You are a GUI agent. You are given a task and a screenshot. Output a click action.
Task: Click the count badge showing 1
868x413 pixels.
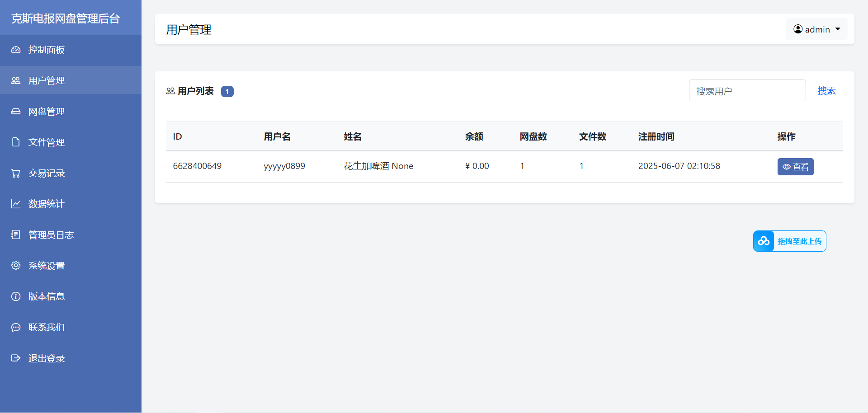pos(227,91)
